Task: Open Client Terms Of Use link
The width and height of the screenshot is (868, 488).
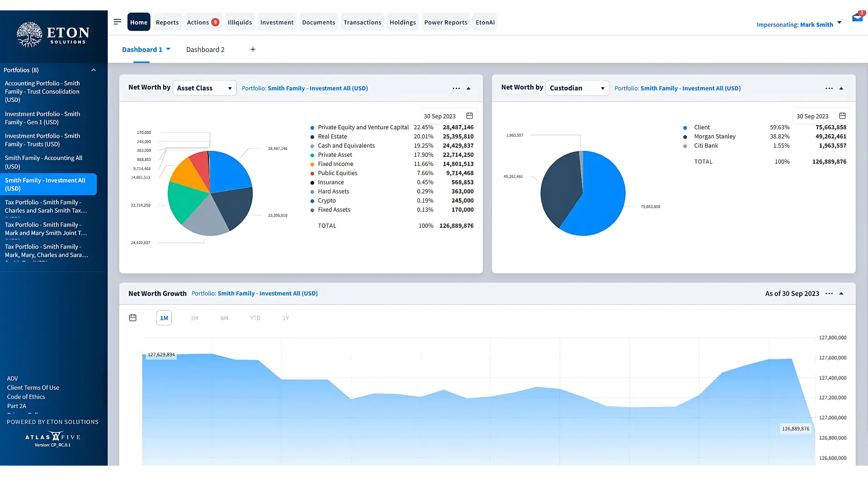Action: pos(33,388)
